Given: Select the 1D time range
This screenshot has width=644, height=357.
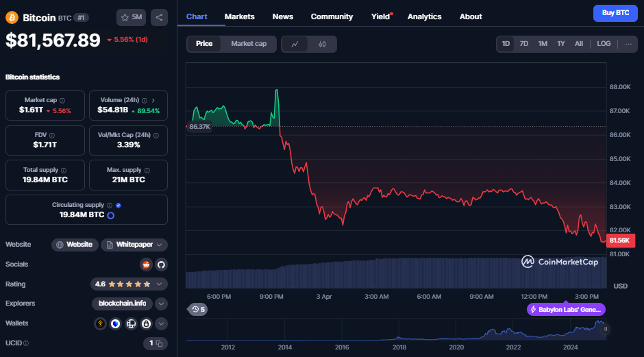Looking at the screenshot, I should 506,44.
